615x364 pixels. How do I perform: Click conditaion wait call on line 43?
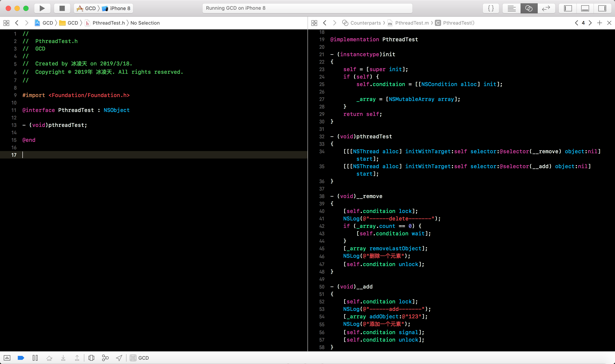coord(394,234)
